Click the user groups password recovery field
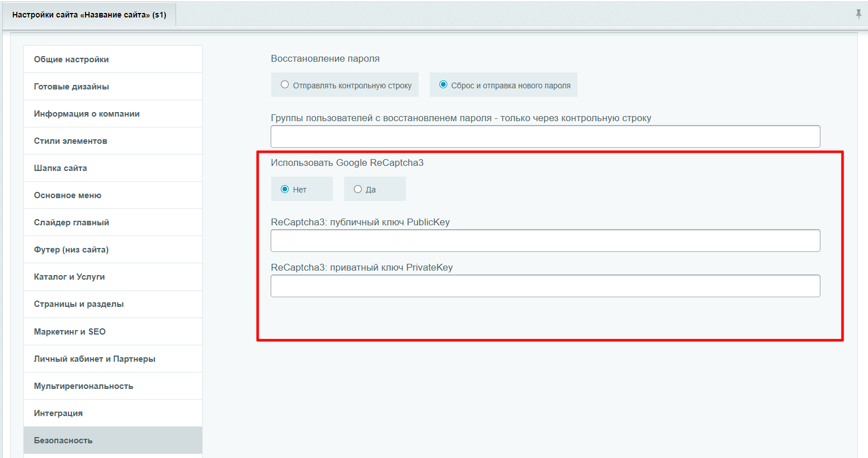This screenshot has width=868, height=458. click(x=545, y=136)
